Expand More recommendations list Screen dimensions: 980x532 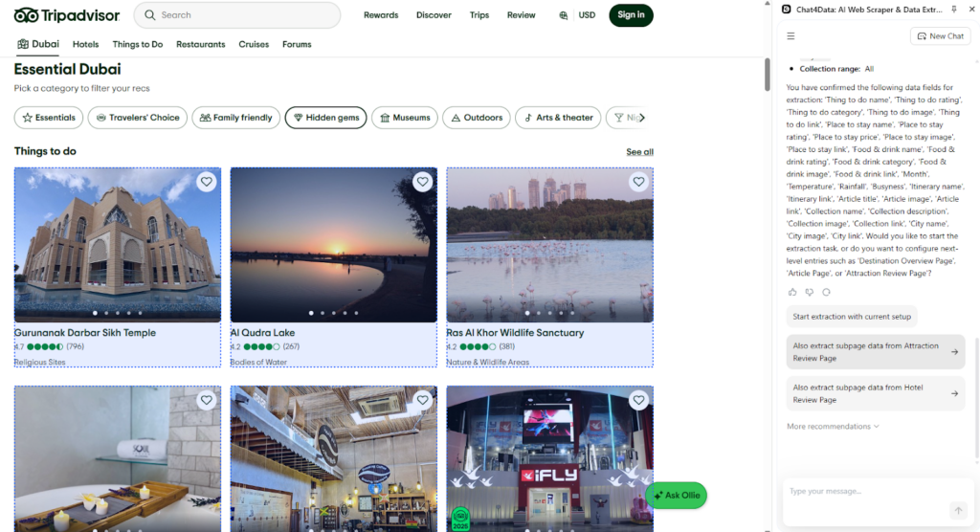[x=833, y=427]
